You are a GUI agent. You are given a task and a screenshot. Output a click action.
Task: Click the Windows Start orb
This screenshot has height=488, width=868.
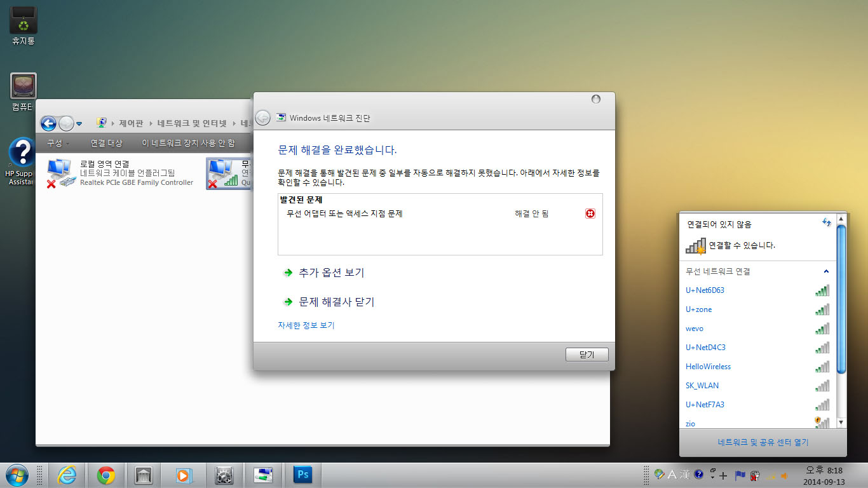click(x=17, y=475)
